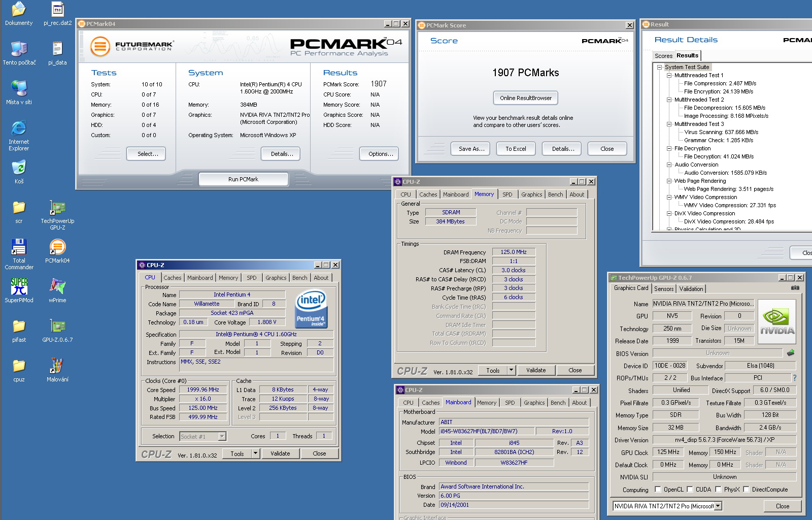Image resolution: width=812 pixels, height=520 pixels.
Task: Click GPU-Z screenshot camera icon
Action: tap(795, 288)
